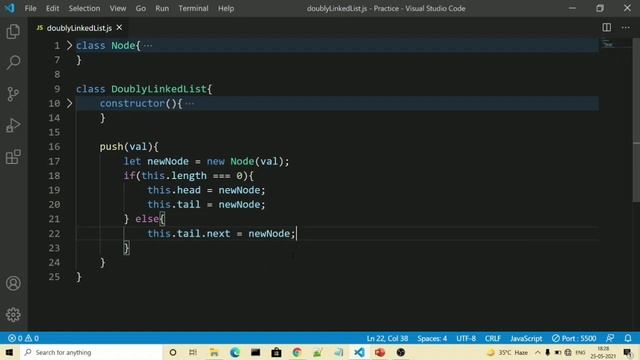Viewport: 640px width, 360px height.
Task: Open the Windows action center icon
Action: pyautogui.click(x=628, y=353)
